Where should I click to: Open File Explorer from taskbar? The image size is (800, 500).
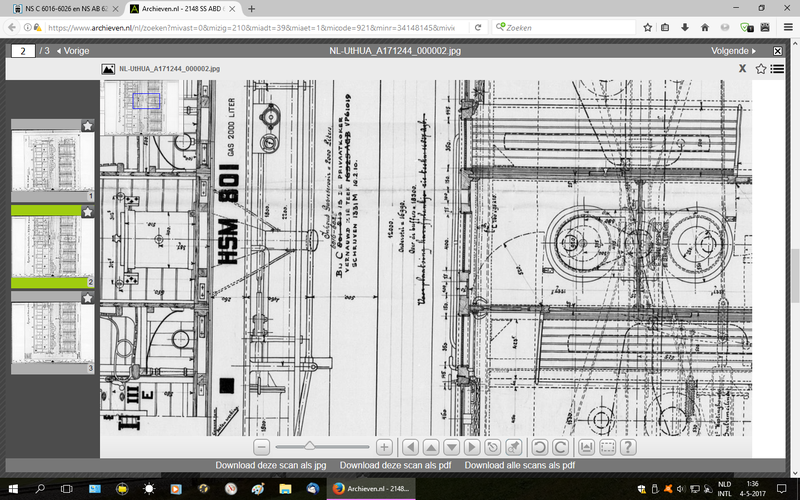(285, 489)
